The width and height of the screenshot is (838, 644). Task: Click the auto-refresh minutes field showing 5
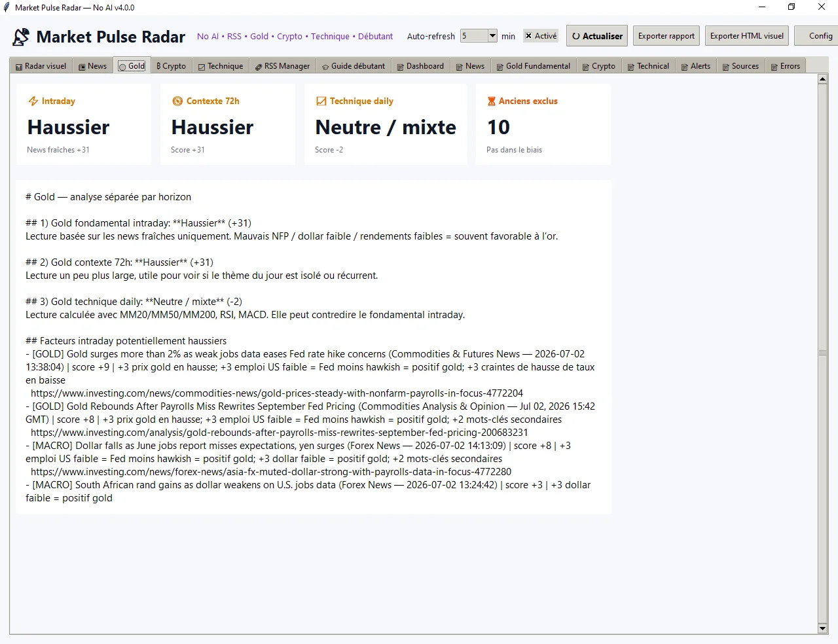pyautogui.click(x=474, y=36)
